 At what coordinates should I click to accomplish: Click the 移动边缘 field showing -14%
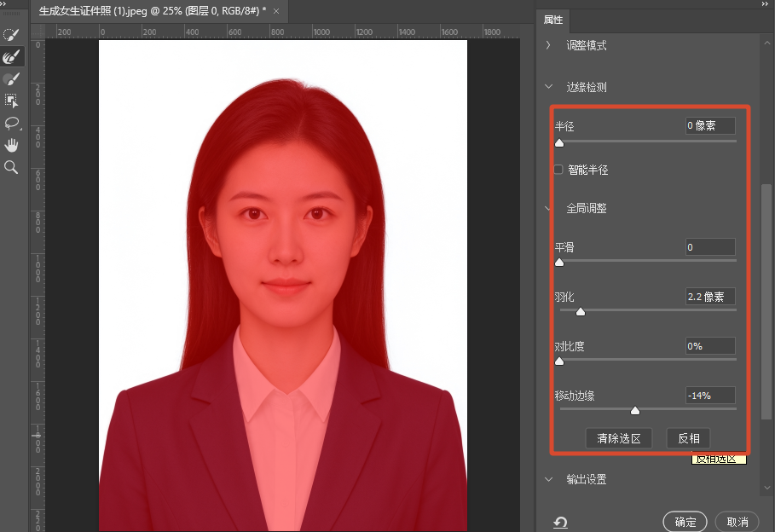coord(710,396)
